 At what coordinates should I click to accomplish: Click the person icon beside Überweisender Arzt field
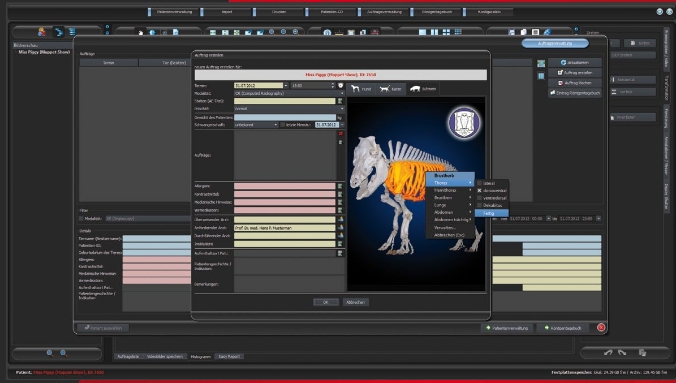point(341,220)
